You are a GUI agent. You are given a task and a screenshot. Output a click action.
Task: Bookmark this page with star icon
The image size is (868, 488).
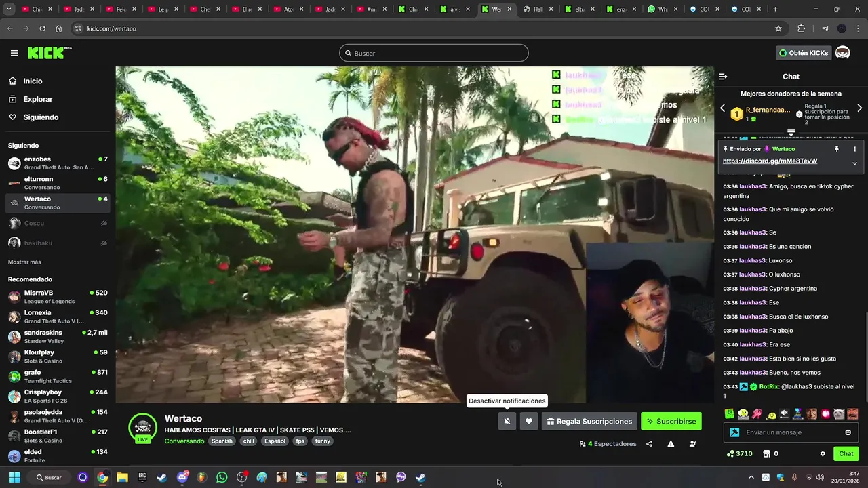[778, 28]
